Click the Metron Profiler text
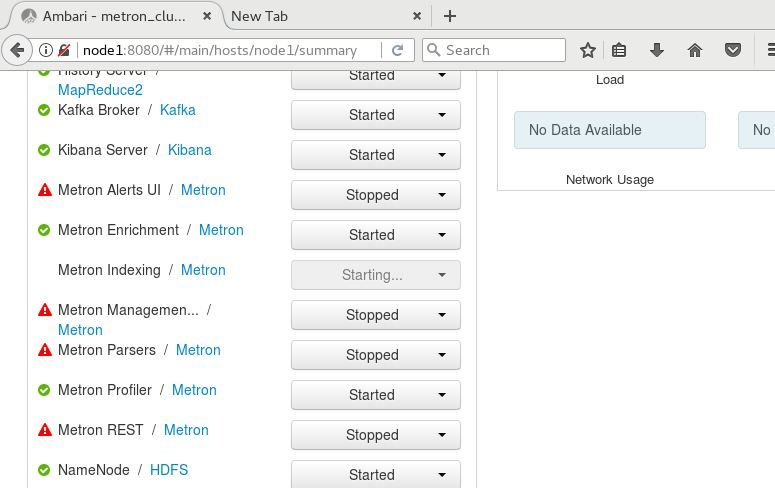Screen dimensions: 775x488 coord(105,390)
